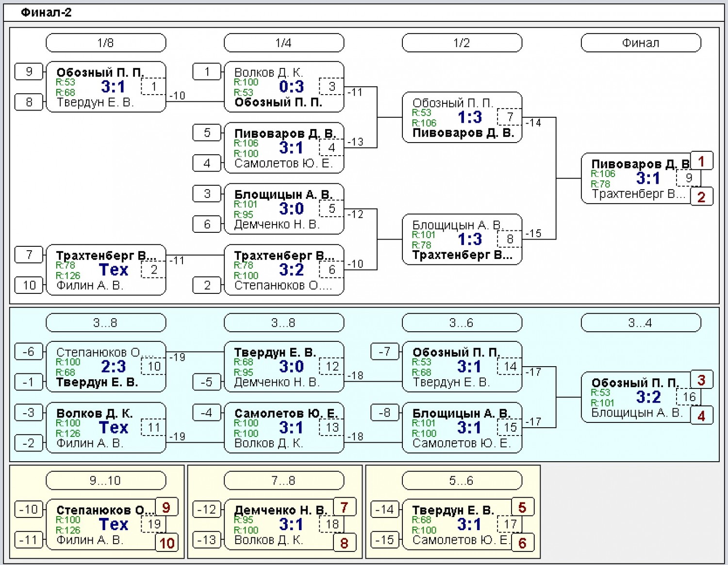Click the 3:2 score in Трахтенберг vs Степанюков
This screenshot has height=565, width=728.
pos(291,270)
